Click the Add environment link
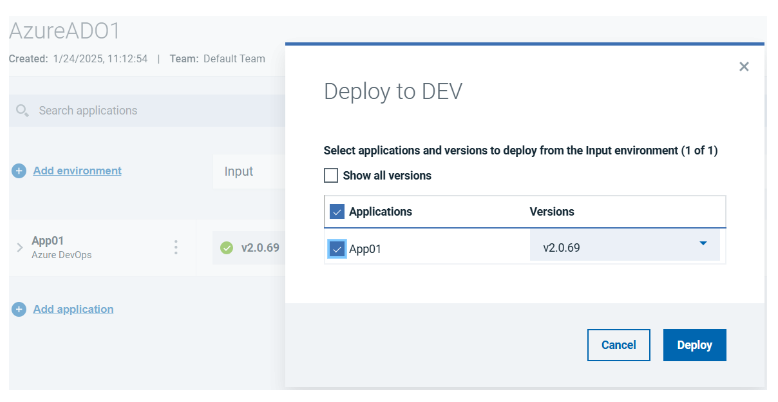Image resolution: width=778 pixels, height=402 pixels. tap(77, 171)
